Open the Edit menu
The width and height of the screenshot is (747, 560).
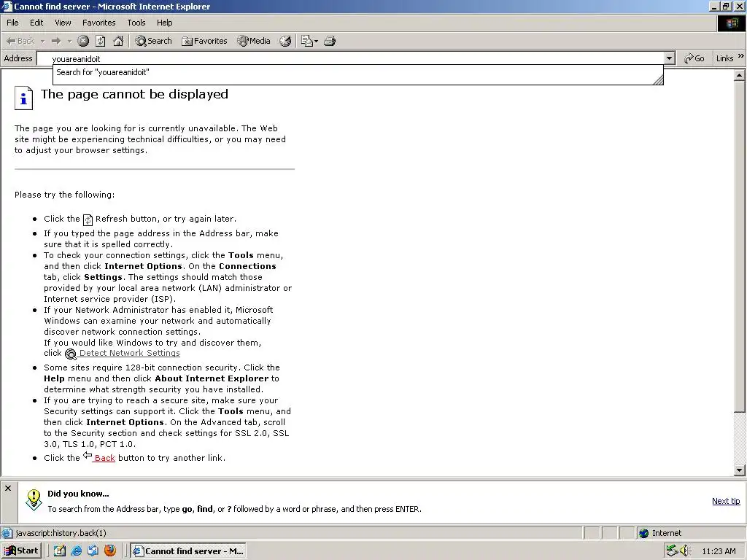point(36,23)
